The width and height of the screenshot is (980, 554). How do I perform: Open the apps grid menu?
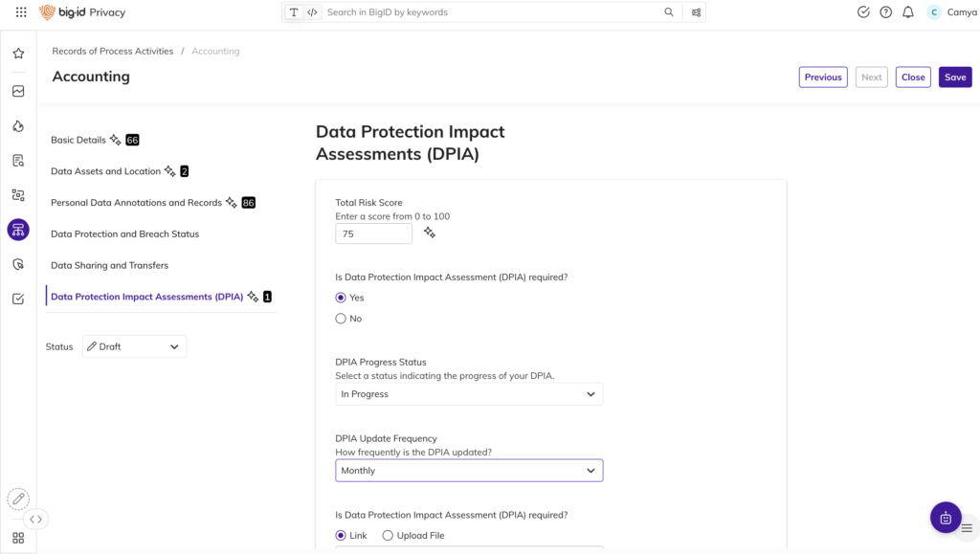point(21,11)
